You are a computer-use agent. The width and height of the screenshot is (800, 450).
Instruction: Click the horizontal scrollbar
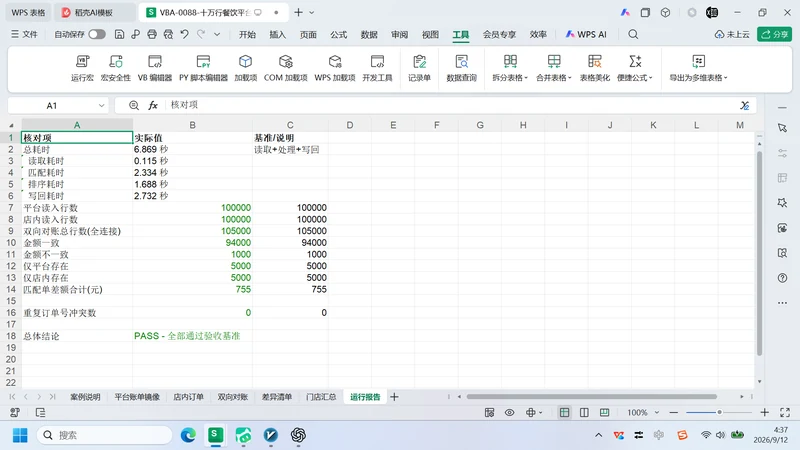[592, 396]
